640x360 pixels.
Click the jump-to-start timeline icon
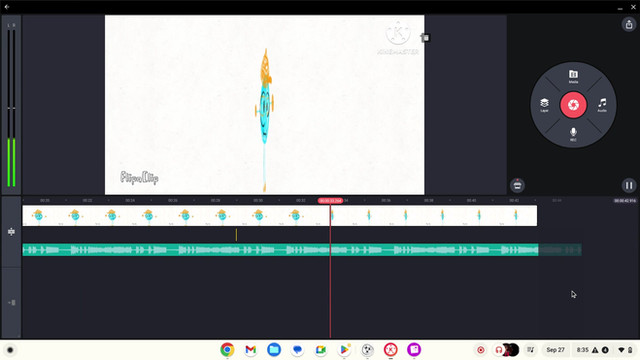pyautogui.click(x=11, y=302)
